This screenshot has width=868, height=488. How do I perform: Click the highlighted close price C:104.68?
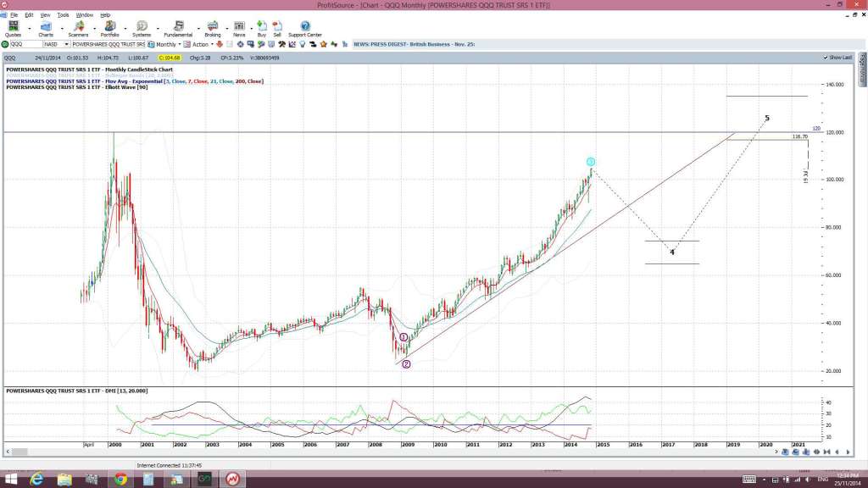tap(170, 58)
